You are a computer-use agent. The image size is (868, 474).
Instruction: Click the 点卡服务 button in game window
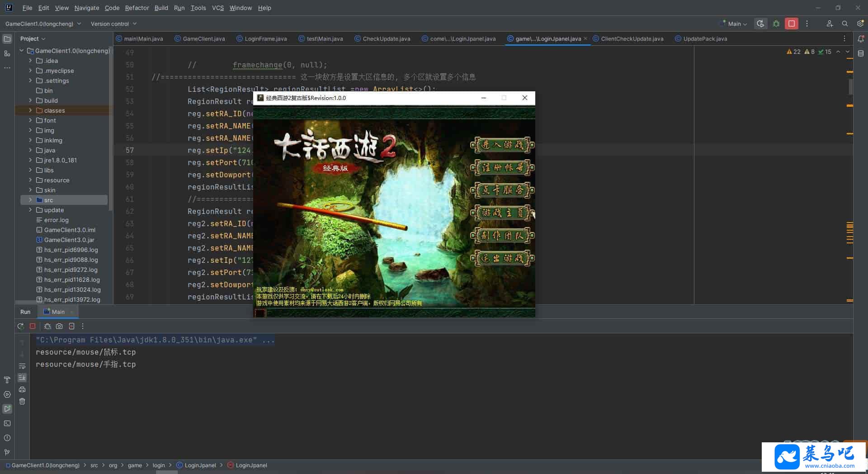[x=502, y=190]
